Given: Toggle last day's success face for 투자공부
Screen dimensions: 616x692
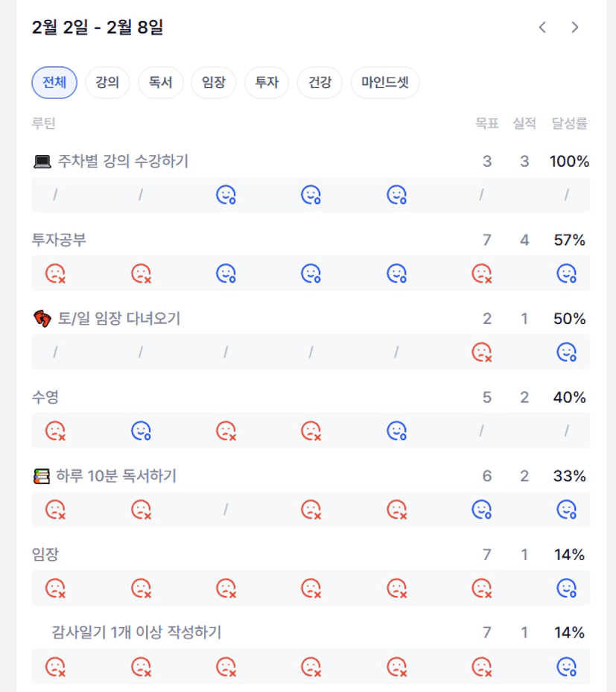Looking at the screenshot, I should pyautogui.click(x=567, y=274).
